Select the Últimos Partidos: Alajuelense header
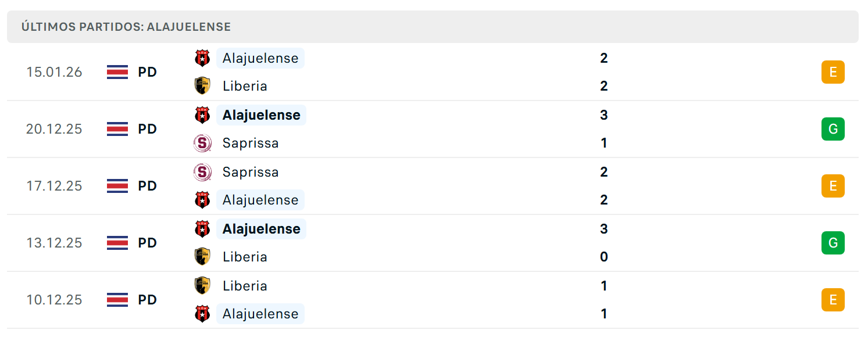Viewport: 868px width, 337px height. [433, 27]
